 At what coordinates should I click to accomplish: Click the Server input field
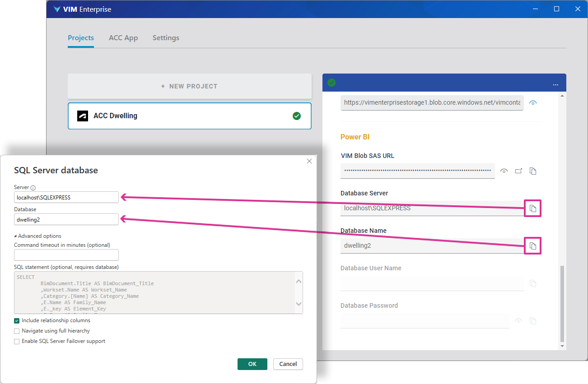pos(66,197)
